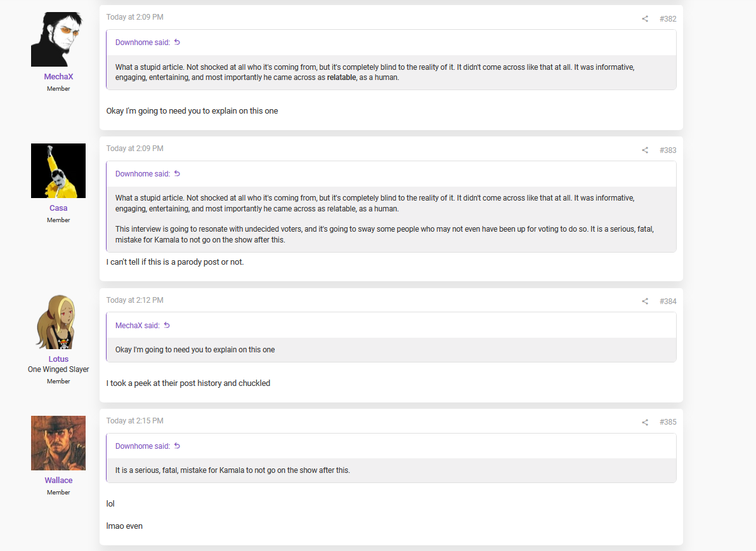756x551 pixels.
Task: Click timestamp 'Today at 2:09 PM' of Casa's post
Action: point(134,148)
